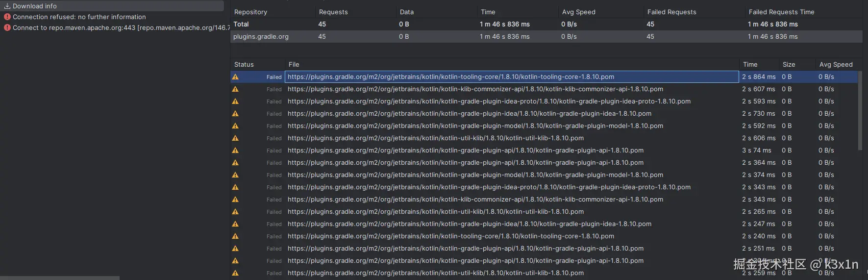The width and height of the screenshot is (868, 280).
Task: Click the Failed status of the 2 s 730 ms row
Action: coord(274,114)
